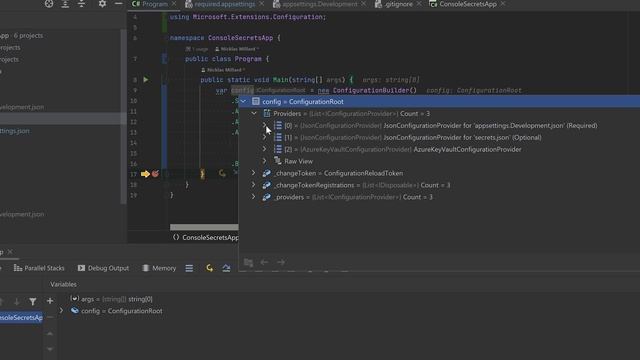
Task: Click the _changeToken field icon
Action: click(267, 173)
